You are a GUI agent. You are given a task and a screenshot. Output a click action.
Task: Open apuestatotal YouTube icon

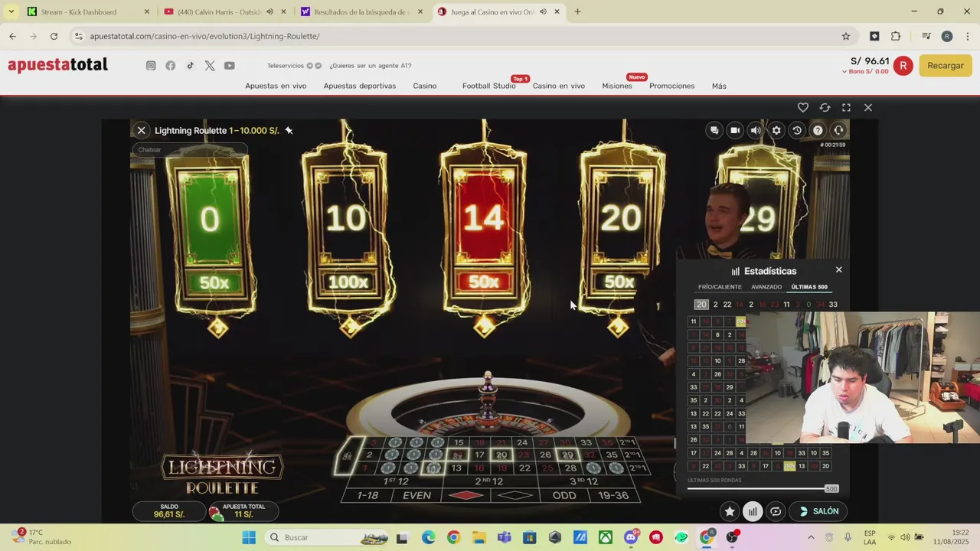[x=230, y=66]
